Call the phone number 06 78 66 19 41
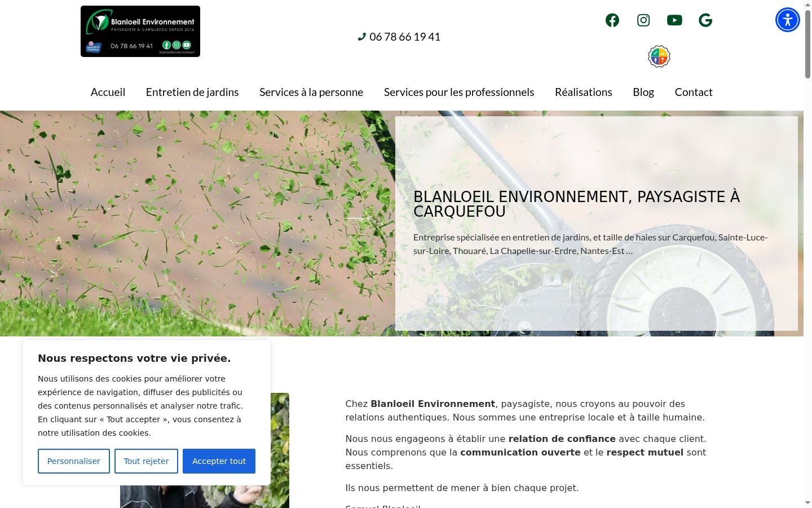Image resolution: width=812 pixels, height=508 pixels. click(x=399, y=37)
